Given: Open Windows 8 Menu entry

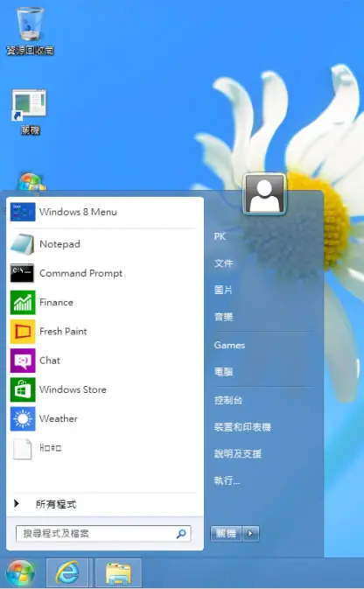Looking at the screenshot, I should coord(102,212).
